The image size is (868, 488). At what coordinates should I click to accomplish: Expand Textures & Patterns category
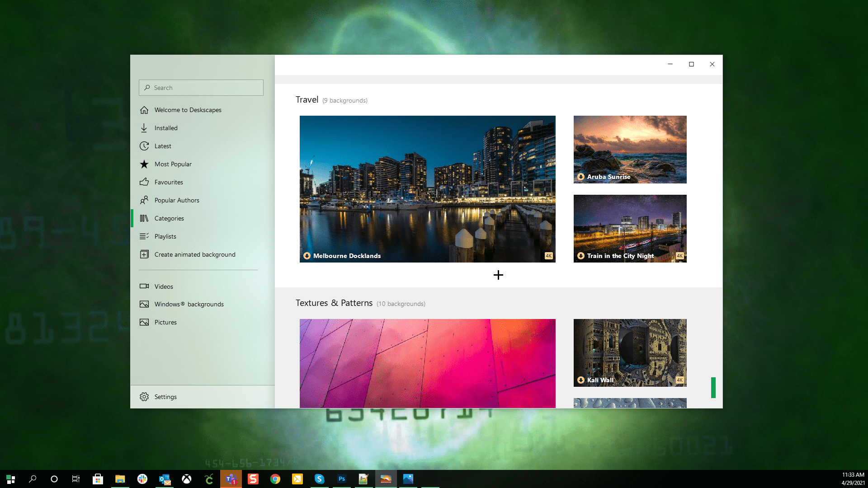point(360,303)
